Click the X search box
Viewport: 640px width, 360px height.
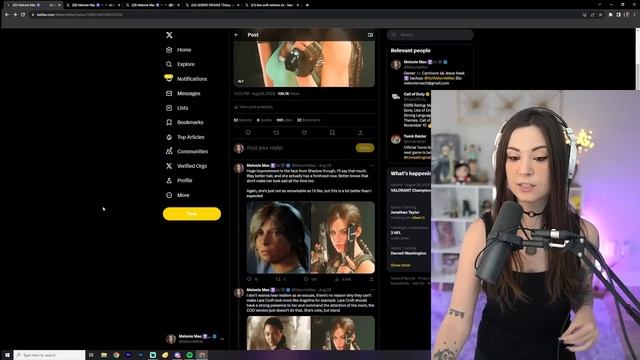[x=430, y=35]
